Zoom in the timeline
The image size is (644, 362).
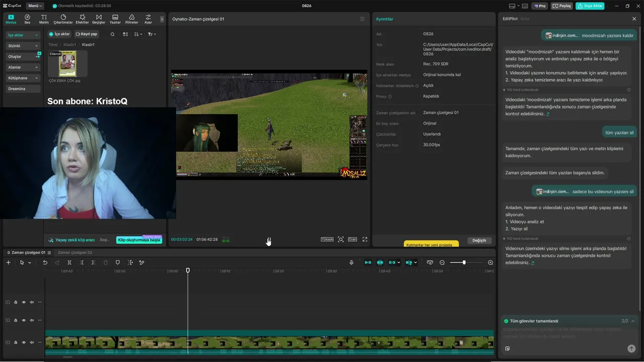pyautogui.click(x=491, y=262)
